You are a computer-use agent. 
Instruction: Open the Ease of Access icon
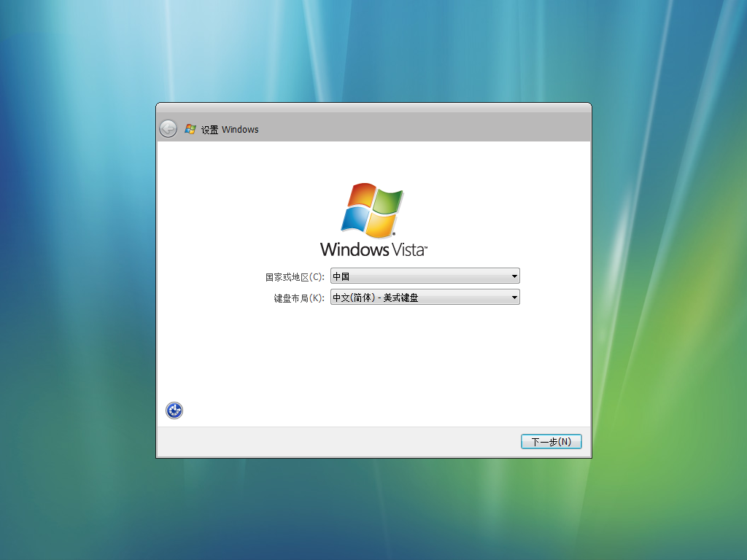click(x=174, y=411)
